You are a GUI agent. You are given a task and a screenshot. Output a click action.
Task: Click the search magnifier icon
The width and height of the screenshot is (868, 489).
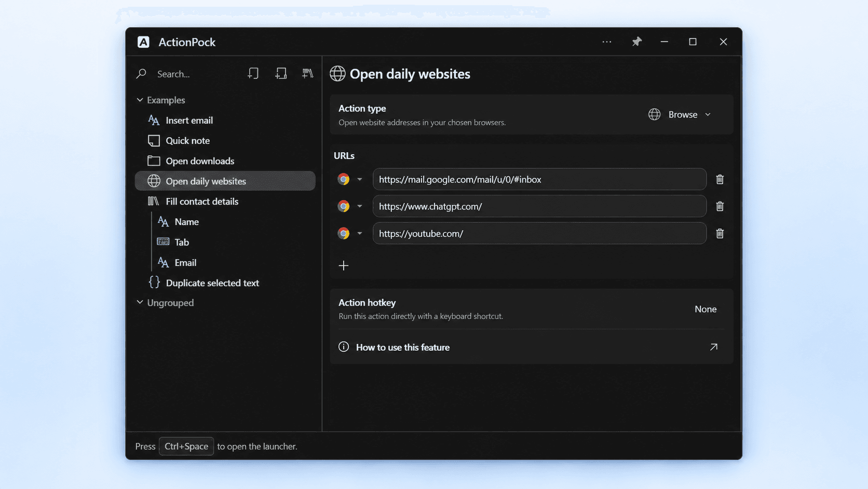[141, 74]
